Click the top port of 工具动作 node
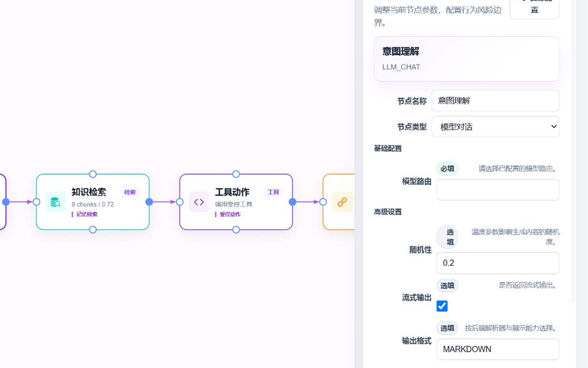 click(x=236, y=174)
